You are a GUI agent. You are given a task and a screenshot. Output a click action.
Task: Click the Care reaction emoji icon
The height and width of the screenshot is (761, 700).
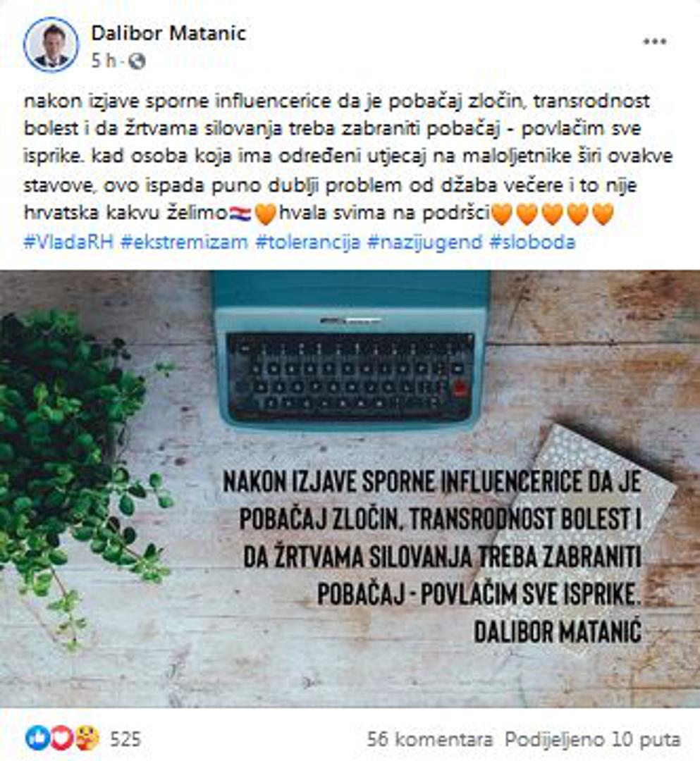pyautogui.click(x=87, y=738)
